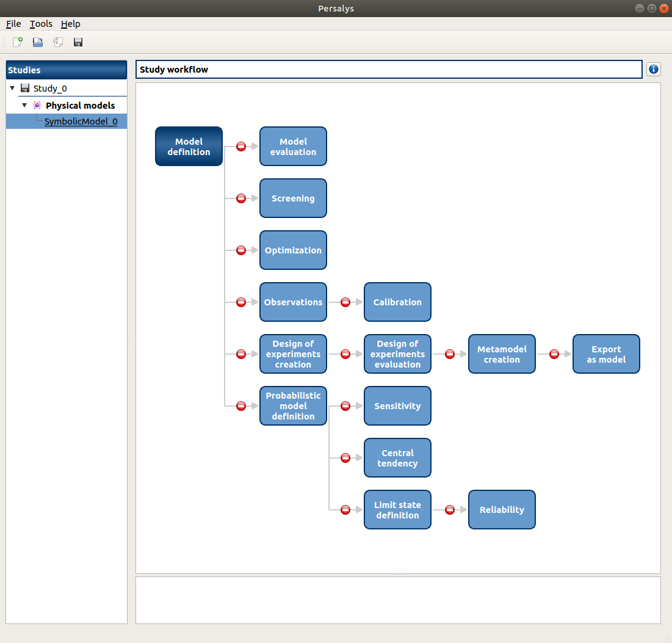Save the current study with the save icon
The image size is (672, 643).
[78, 42]
